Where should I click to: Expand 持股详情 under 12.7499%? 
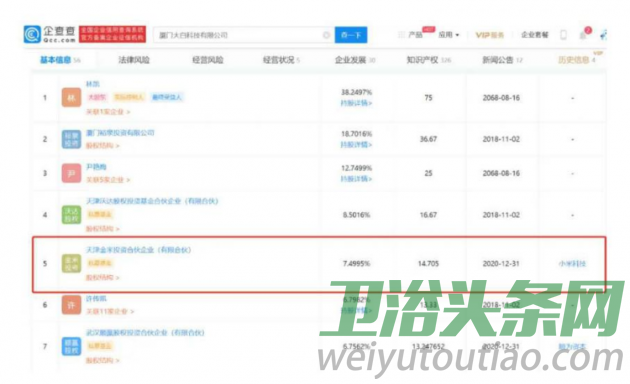pyautogui.click(x=356, y=179)
